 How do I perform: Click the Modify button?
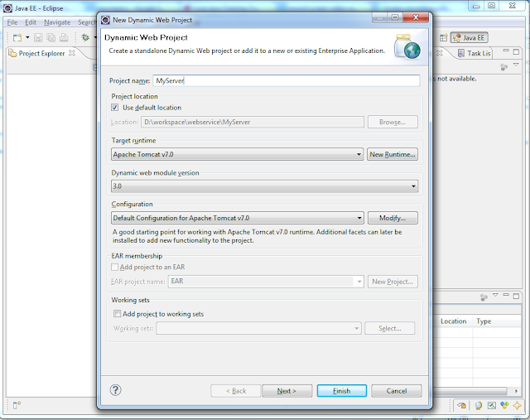[393, 218]
